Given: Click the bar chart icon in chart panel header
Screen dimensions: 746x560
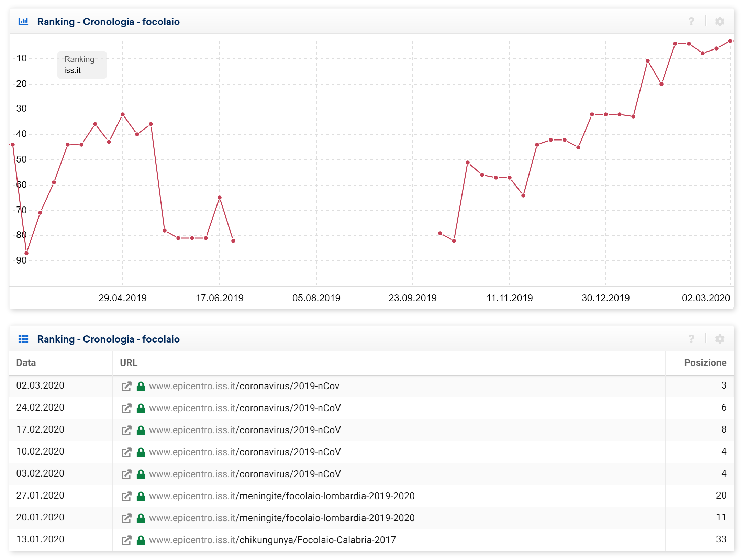Looking at the screenshot, I should tap(23, 21).
